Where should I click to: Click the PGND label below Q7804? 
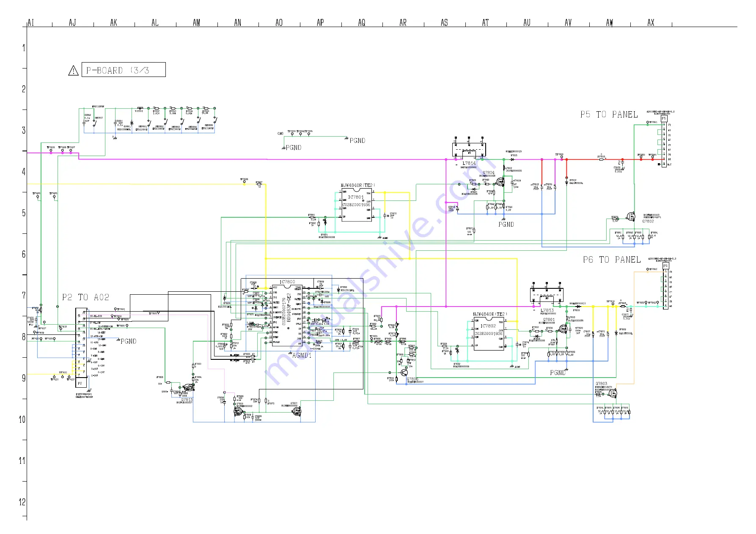[x=506, y=225]
